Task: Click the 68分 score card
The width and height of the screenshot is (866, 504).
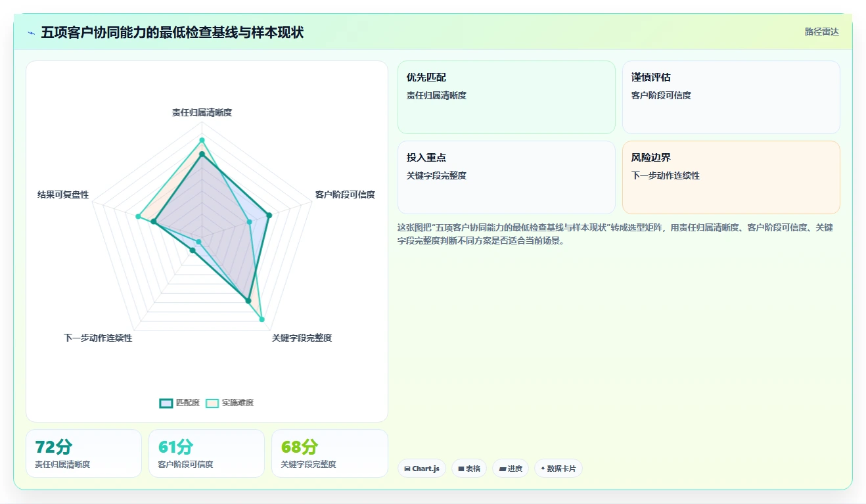Action: [x=329, y=453]
